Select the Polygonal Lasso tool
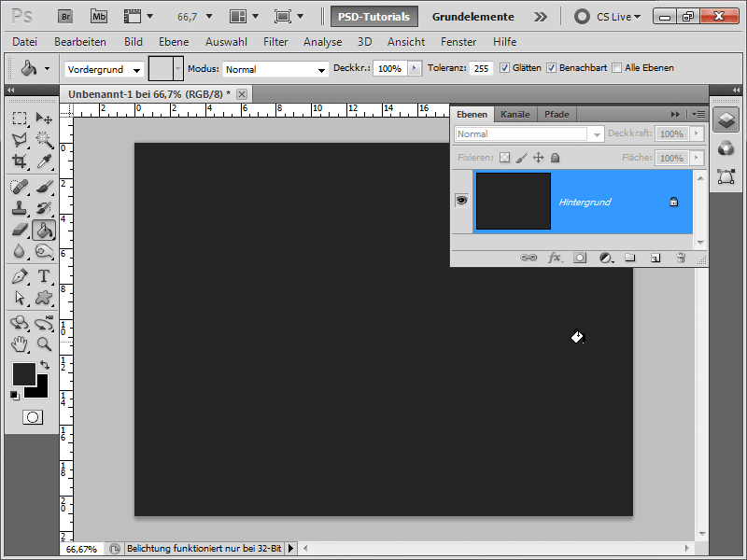Viewport: 747px width, 560px height. coord(19,139)
